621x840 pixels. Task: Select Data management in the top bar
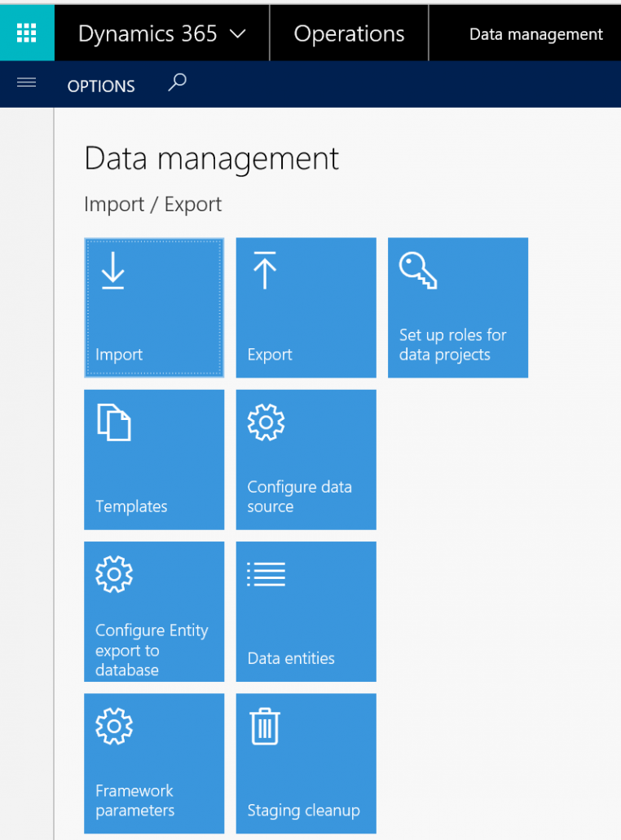[x=535, y=34]
